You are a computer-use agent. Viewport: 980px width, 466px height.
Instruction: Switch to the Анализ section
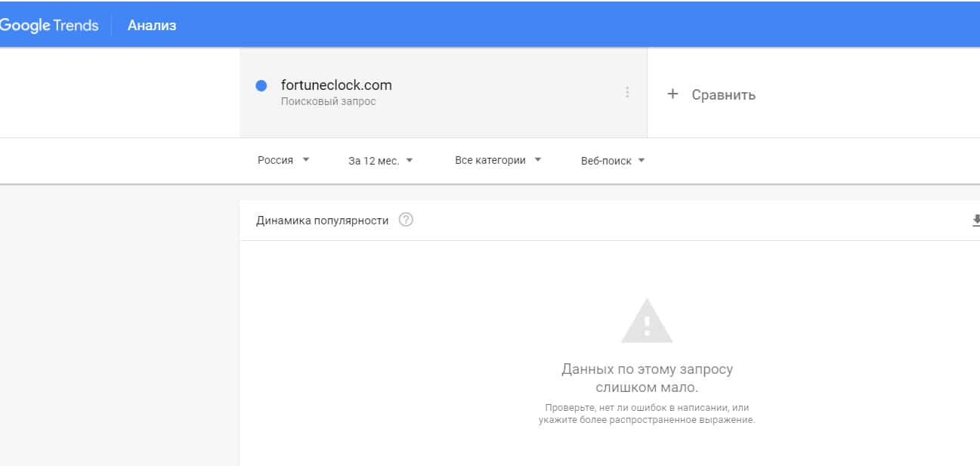tap(152, 26)
